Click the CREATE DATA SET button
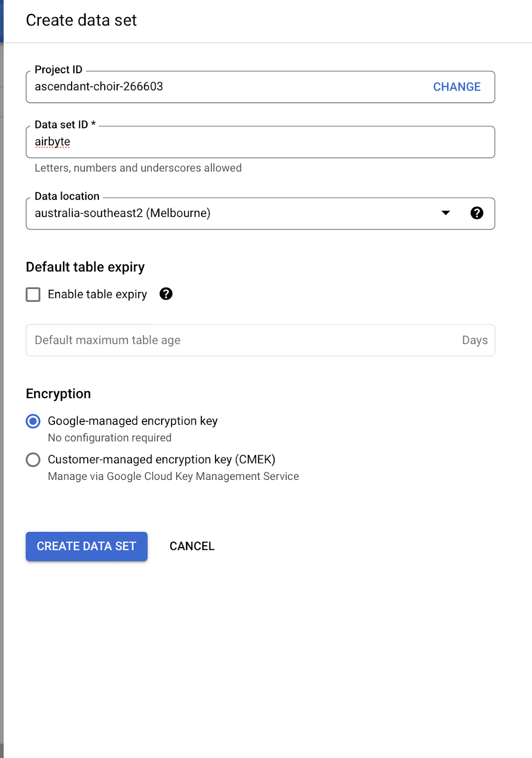532x758 pixels. (x=87, y=546)
